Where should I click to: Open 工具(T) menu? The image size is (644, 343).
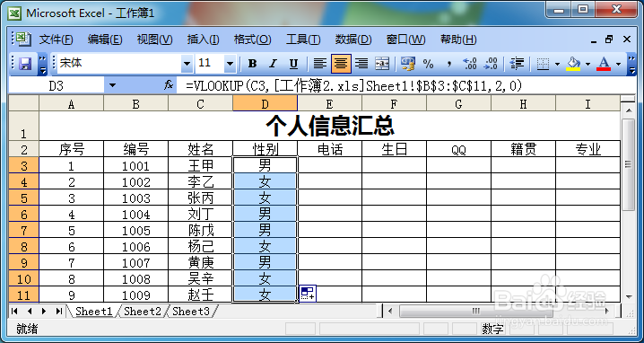click(303, 40)
